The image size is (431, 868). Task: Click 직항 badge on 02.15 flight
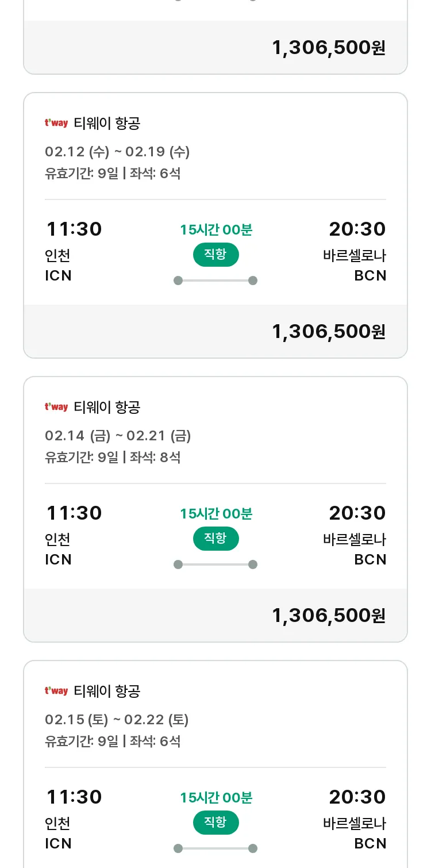point(215,823)
